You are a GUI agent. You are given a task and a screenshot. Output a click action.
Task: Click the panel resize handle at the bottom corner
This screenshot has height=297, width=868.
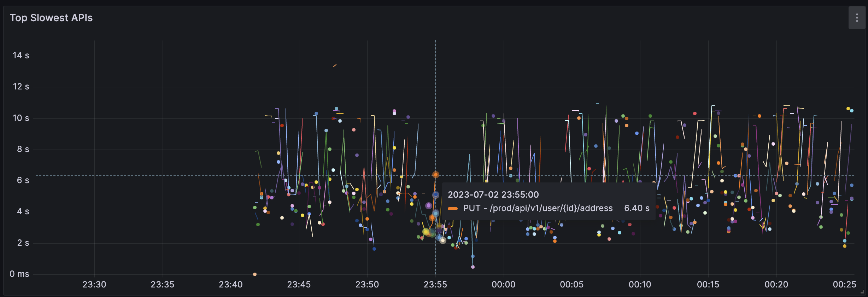tap(862, 292)
